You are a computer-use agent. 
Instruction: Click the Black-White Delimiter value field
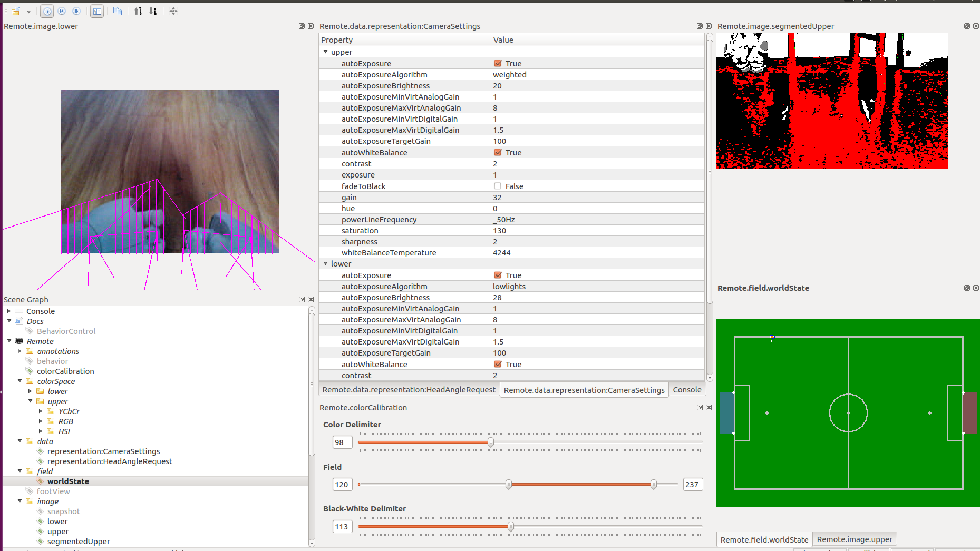coord(342,527)
